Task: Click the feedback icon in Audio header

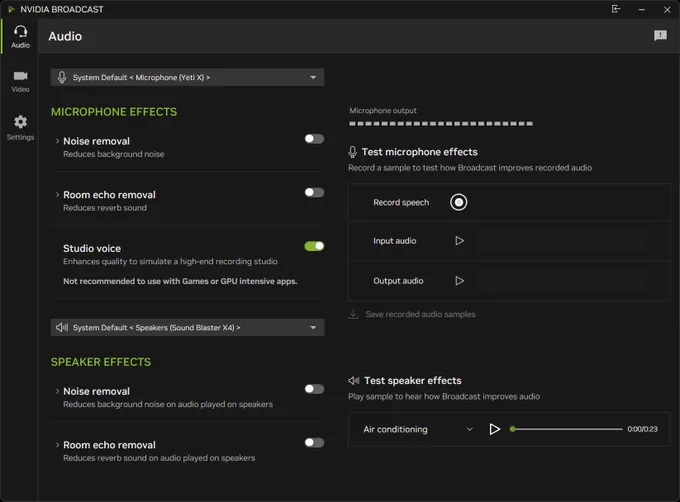Action: pos(660,36)
